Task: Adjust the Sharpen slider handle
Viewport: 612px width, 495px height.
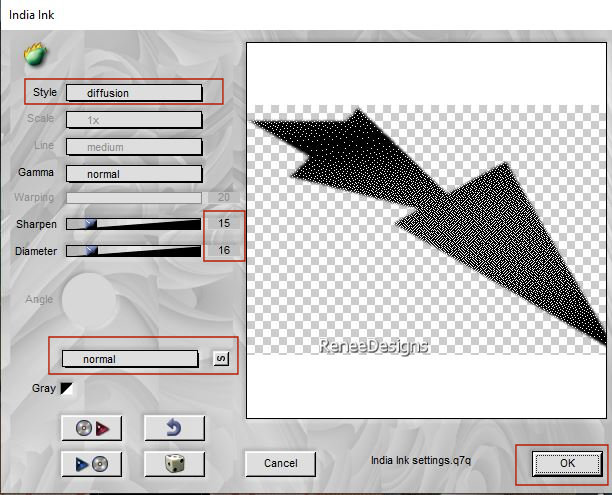Action: tap(91, 224)
